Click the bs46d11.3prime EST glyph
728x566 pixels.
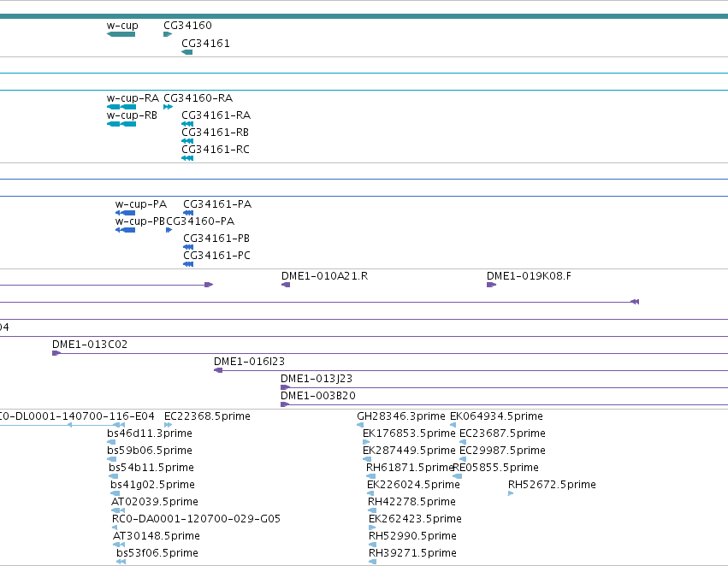pos(111,443)
